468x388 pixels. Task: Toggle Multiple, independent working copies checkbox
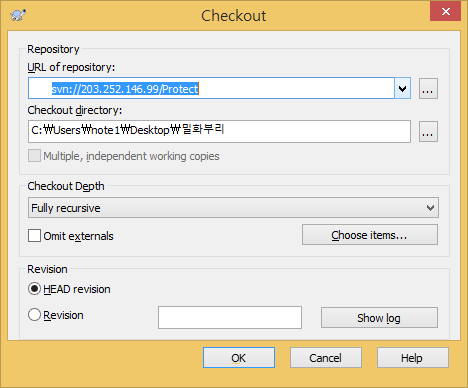34,156
